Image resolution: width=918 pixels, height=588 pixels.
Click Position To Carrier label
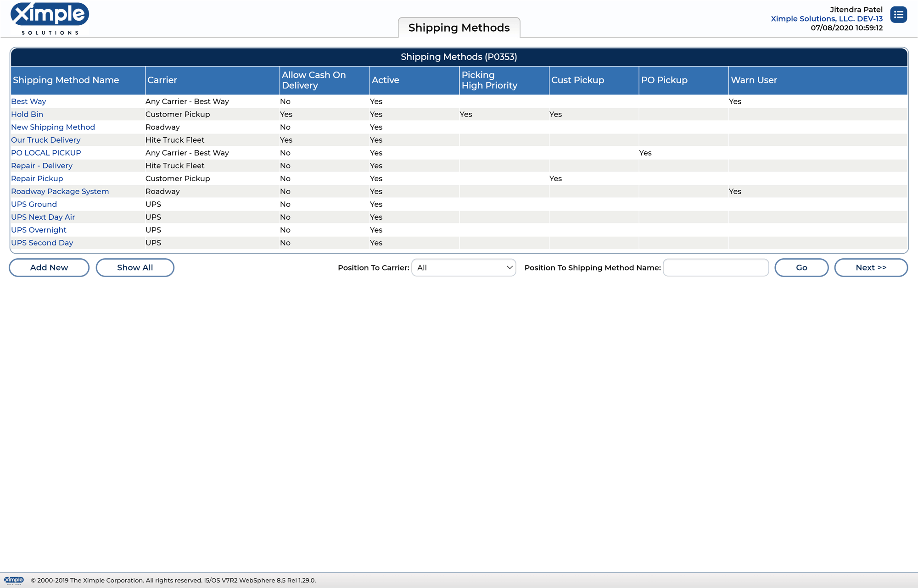(374, 267)
